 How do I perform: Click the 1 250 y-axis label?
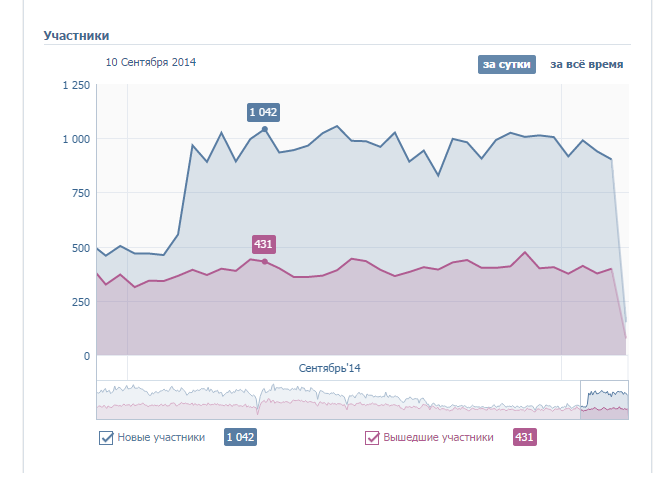point(76,86)
